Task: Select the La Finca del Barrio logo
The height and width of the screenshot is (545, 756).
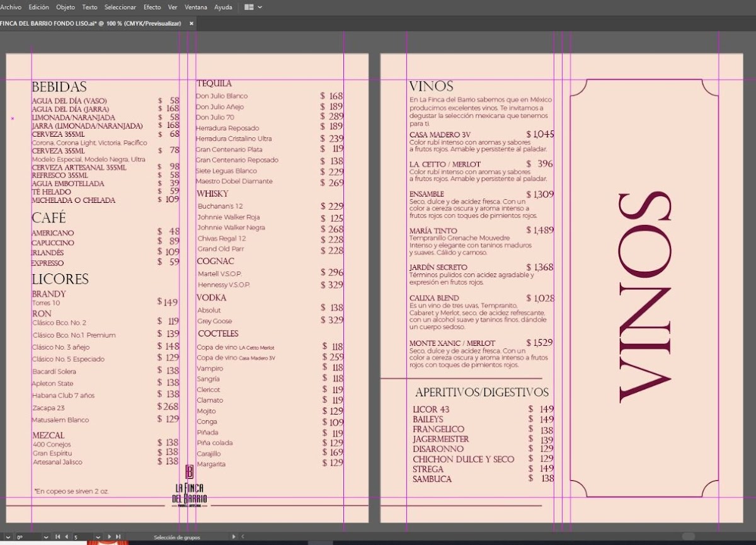Action: click(x=189, y=486)
